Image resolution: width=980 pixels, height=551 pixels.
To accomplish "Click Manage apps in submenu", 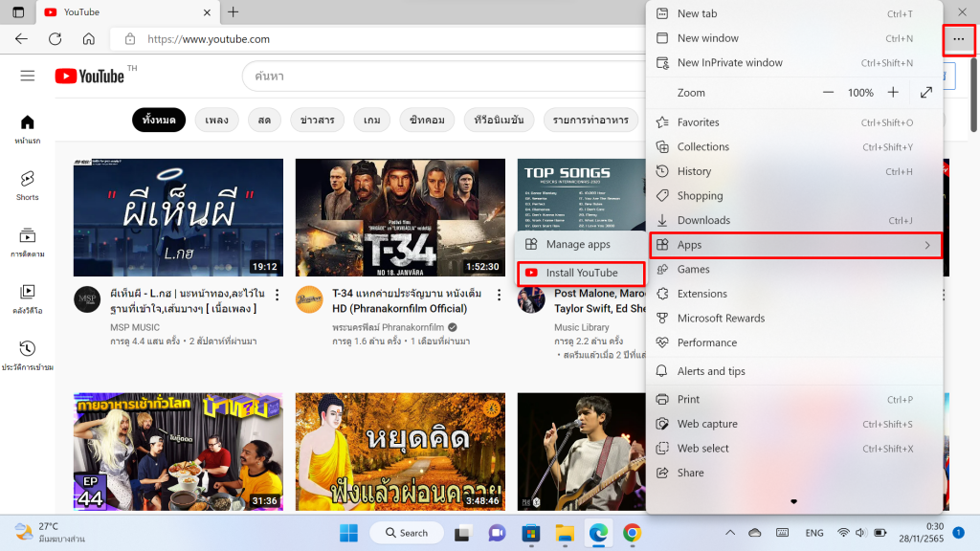I will 581,244.
